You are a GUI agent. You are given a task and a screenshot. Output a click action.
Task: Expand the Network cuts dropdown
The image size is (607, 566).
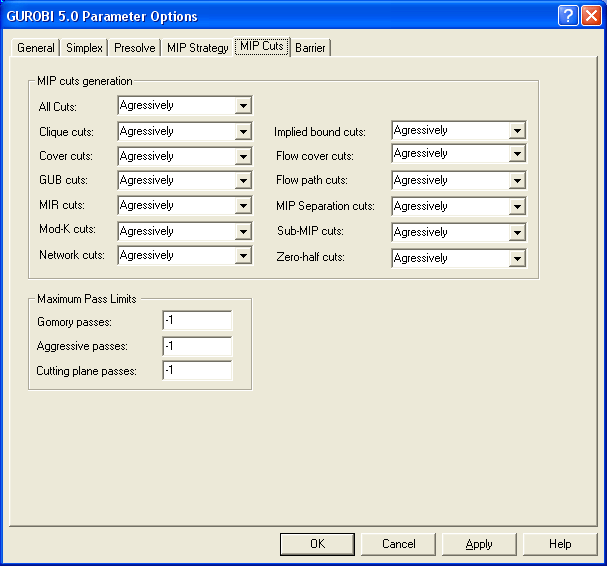pos(185,255)
